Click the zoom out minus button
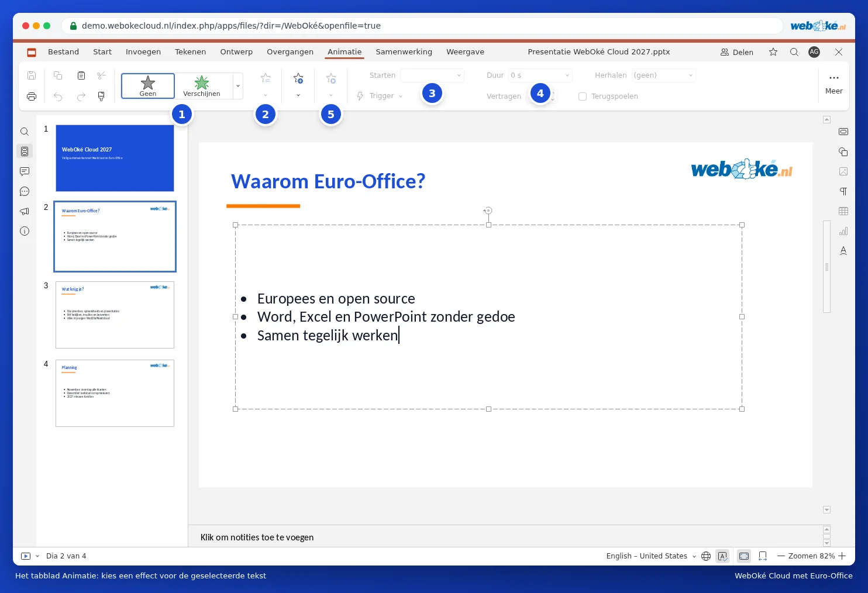The height and width of the screenshot is (593, 868). click(781, 556)
